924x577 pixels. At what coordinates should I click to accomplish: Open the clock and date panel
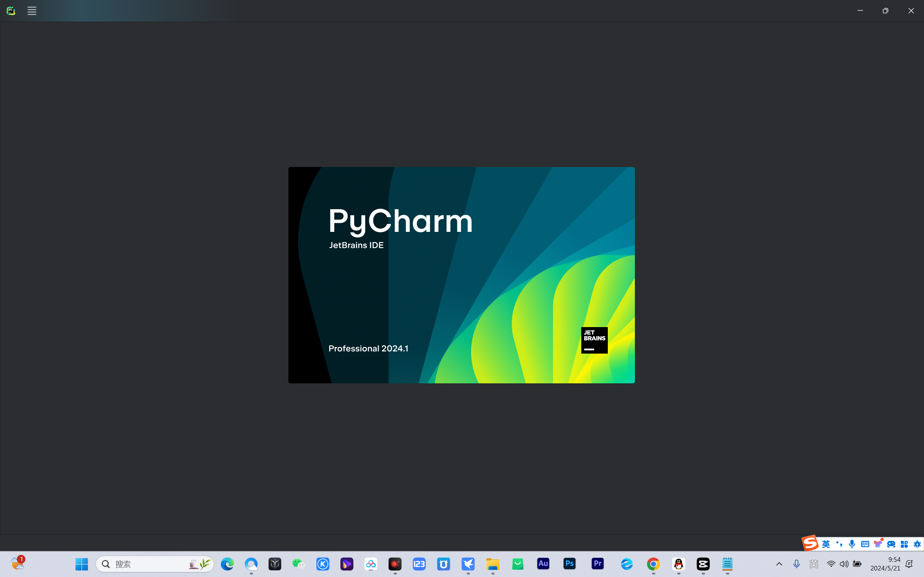pyautogui.click(x=885, y=564)
